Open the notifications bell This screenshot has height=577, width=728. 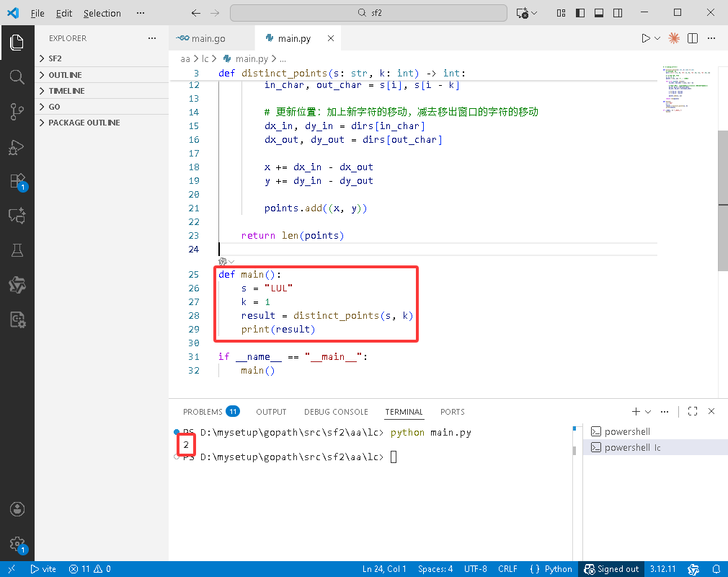coord(716,569)
